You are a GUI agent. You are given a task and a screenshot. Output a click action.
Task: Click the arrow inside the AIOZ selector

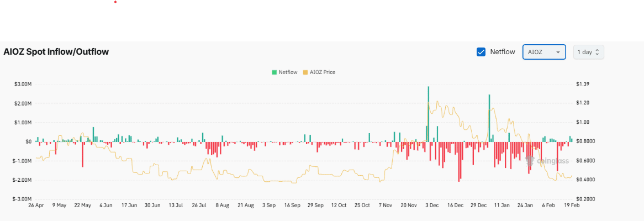tap(558, 52)
